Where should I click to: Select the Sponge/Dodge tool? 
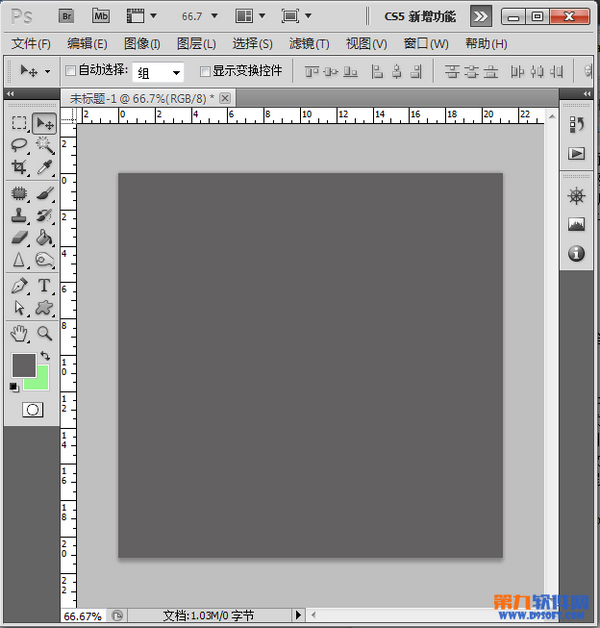point(44,260)
